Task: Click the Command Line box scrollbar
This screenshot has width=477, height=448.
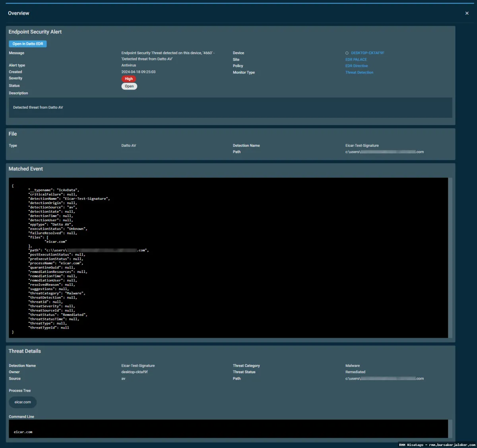Action: [450, 429]
